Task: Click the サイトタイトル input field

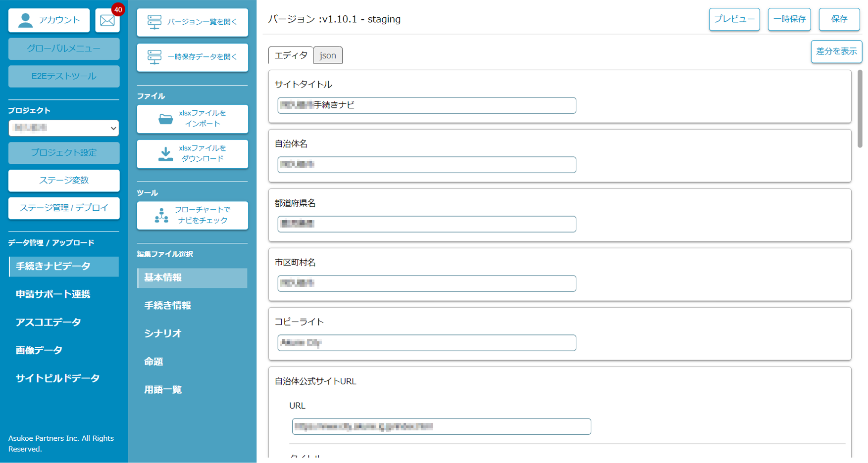Action: [x=426, y=105]
